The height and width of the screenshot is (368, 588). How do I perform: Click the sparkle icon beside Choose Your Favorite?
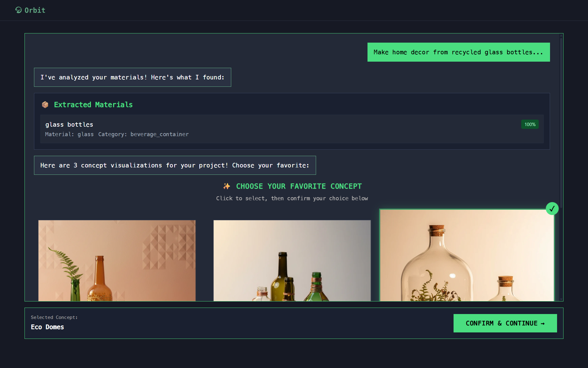tap(227, 186)
